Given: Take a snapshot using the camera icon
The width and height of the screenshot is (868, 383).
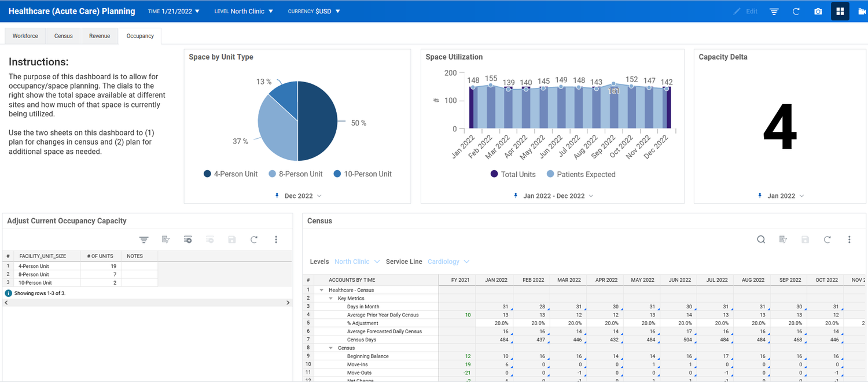Looking at the screenshot, I should [x=818, y=11].
